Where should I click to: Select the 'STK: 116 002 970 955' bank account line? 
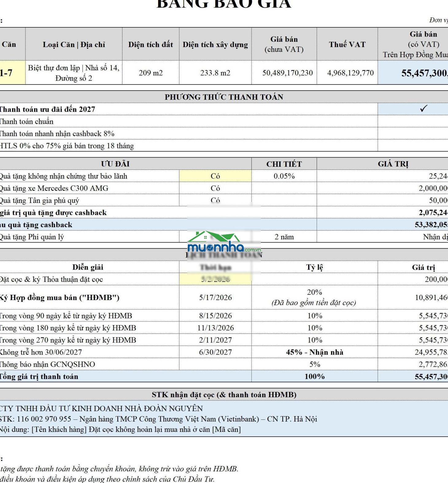(x=158, y=419)
